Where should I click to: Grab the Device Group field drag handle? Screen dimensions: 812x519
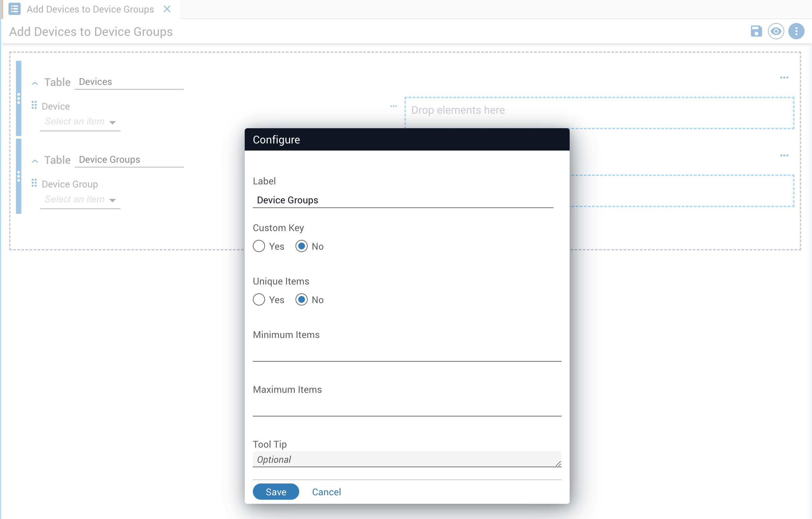coord(34,183)
